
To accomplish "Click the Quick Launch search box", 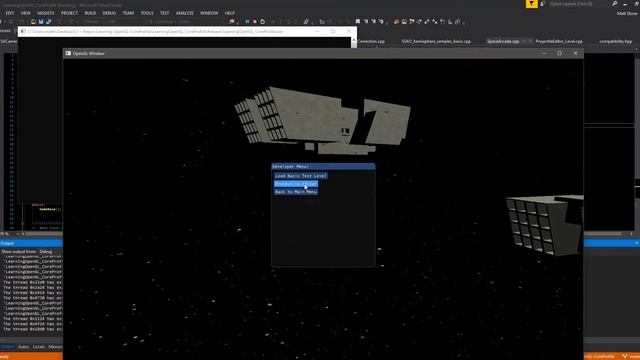I will 580,4.
